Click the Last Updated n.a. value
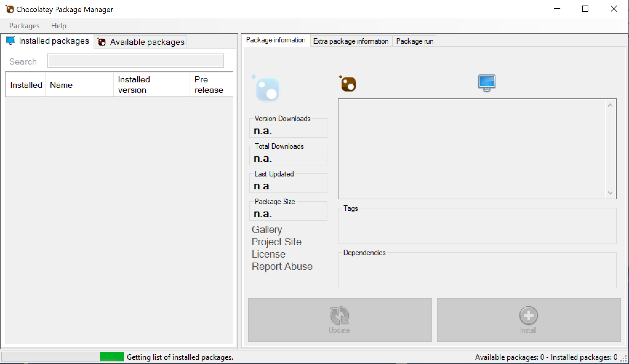Viewport: 629px width, 364px height. click(262, 186)
